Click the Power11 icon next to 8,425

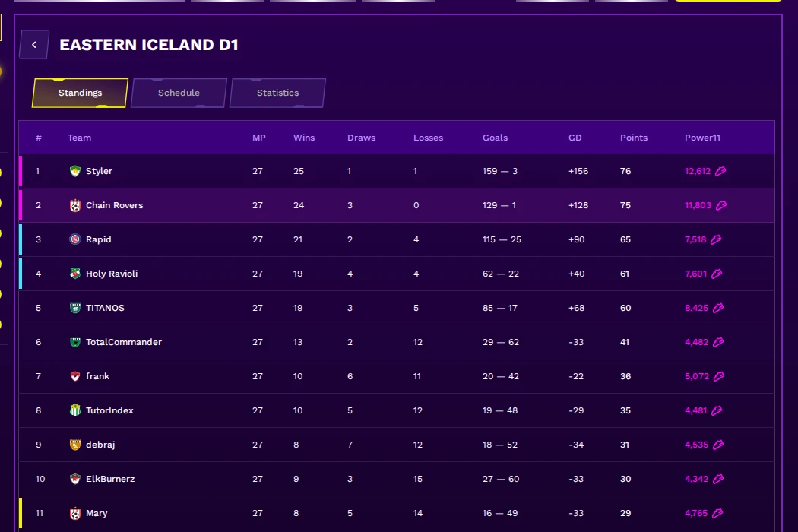[x=718, y=308]
